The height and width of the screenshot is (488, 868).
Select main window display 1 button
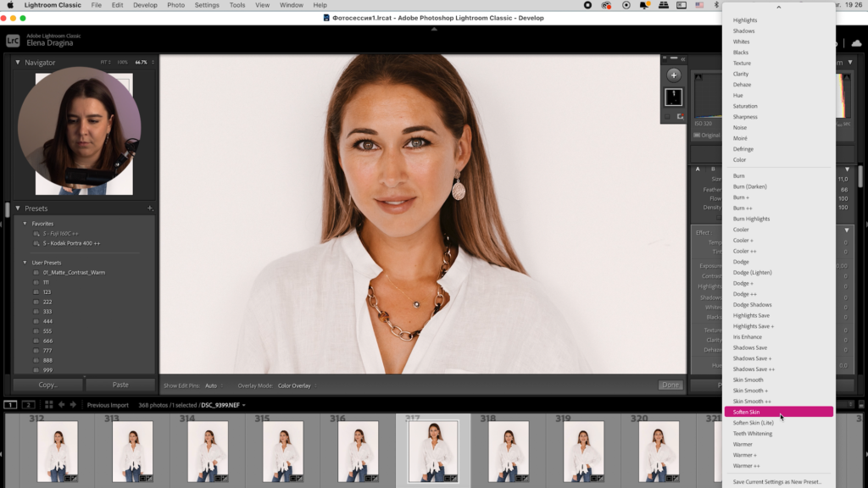(11, 405)
